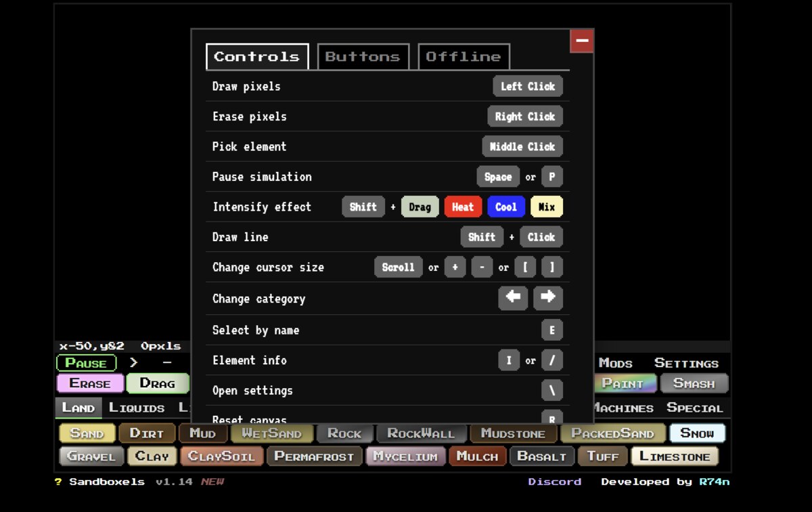The width and height of the screenshot is (812, 512).
Task: Select the Tuff element
Action: pos(603,456)
